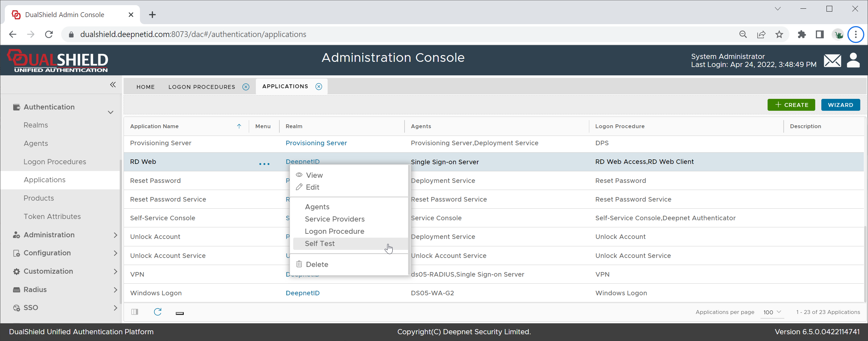This screenshot has width=868, height=341.
Task: Bookmark this page with the star icon
Action: tap(779, 34)
